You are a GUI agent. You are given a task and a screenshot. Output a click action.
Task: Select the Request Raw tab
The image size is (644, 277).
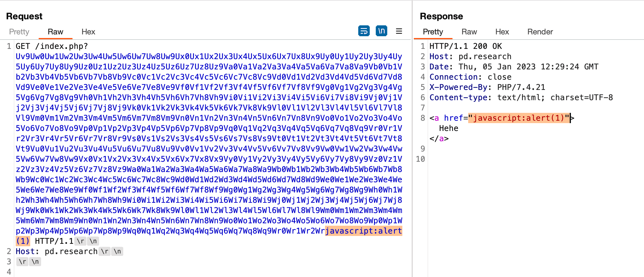(x=55, y=32)
